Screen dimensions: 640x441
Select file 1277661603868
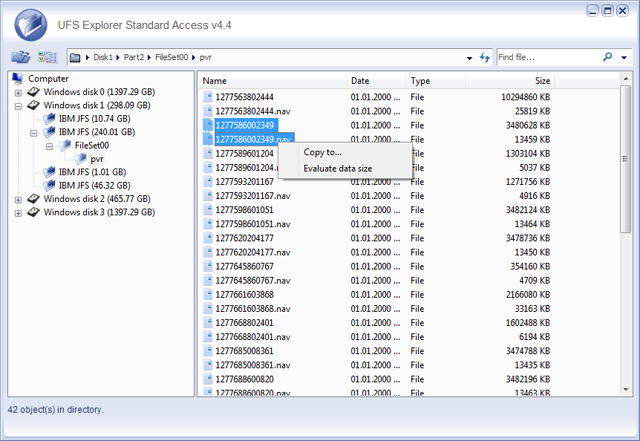tap(244, 294)
